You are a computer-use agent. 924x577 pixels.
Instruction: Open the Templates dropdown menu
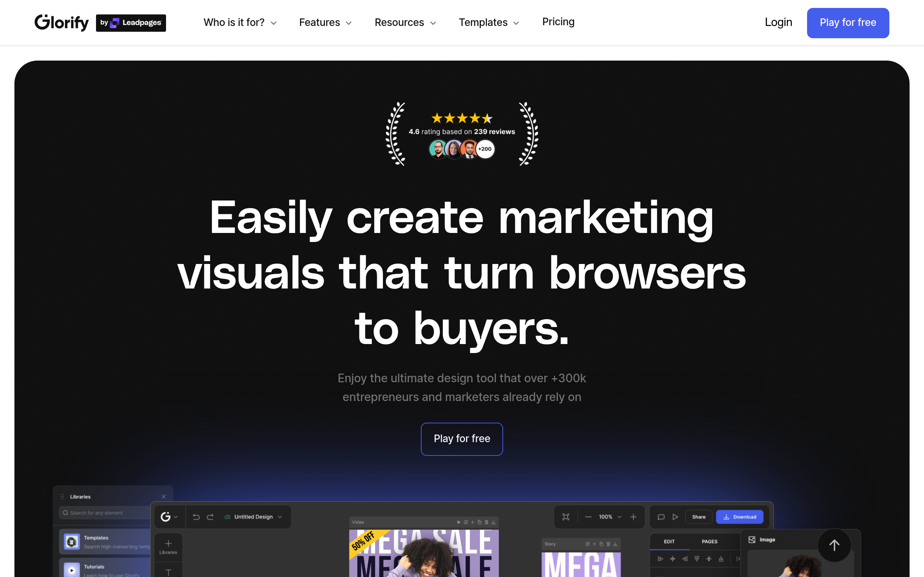point(489,22)
